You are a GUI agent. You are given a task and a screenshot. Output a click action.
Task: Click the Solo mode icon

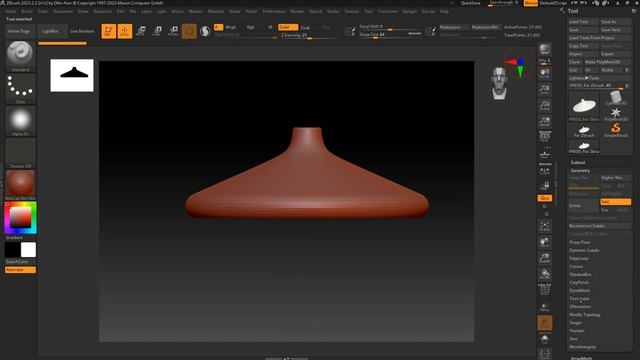coord(544,339)
